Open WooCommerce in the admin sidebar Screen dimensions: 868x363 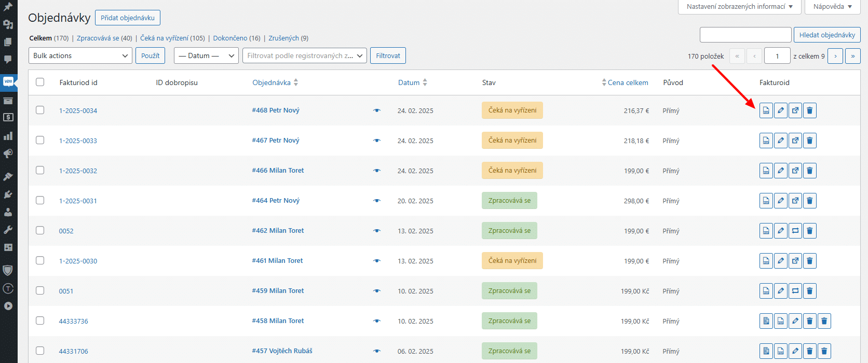point(8,82)
